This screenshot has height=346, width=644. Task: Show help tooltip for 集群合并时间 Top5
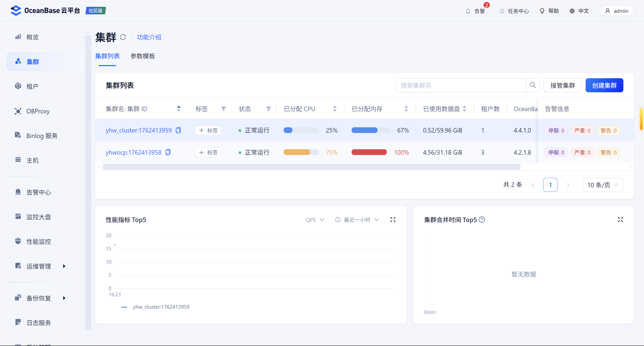pos(482,220)
